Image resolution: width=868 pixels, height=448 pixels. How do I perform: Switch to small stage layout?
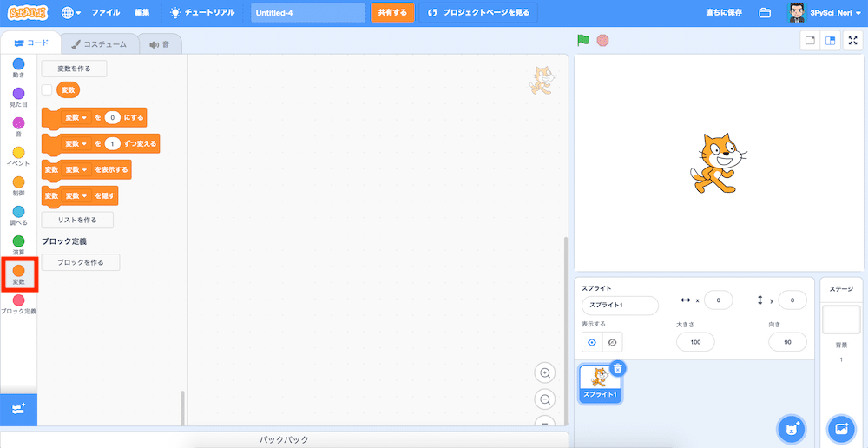[x=810, y=41]
